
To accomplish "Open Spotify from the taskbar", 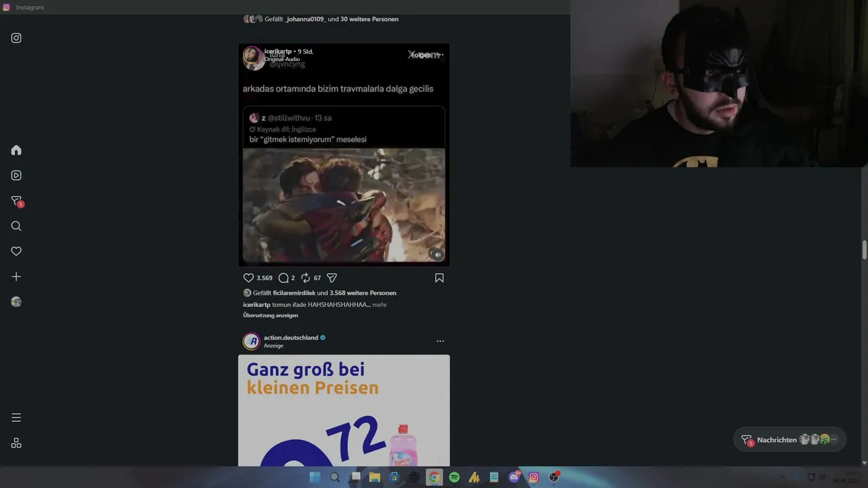I will 454,477.
